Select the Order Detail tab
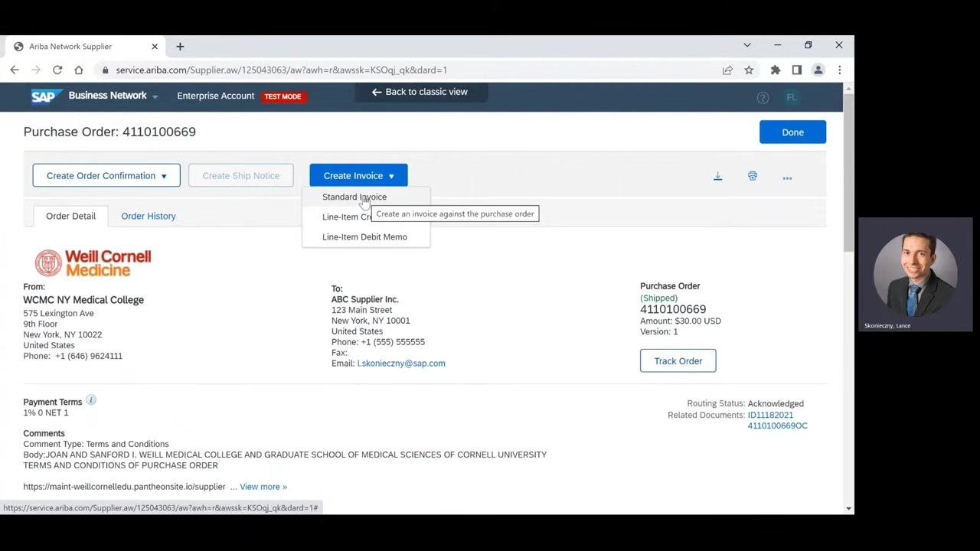The height and width of the screenshot is (551, 980). point(70,216)
